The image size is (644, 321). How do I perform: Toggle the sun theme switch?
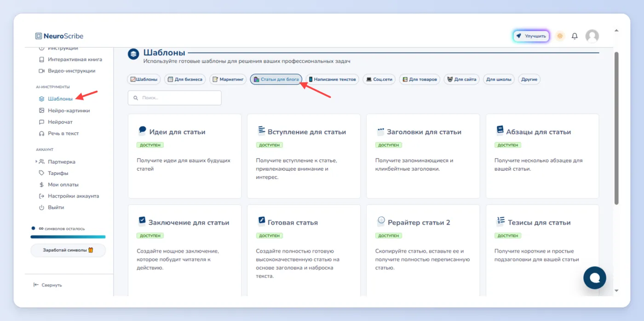[560, 36]
